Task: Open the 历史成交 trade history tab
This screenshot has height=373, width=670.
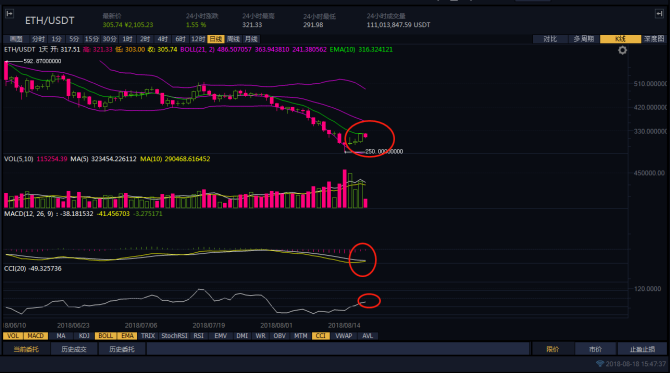Action: (x=74, y=349)
